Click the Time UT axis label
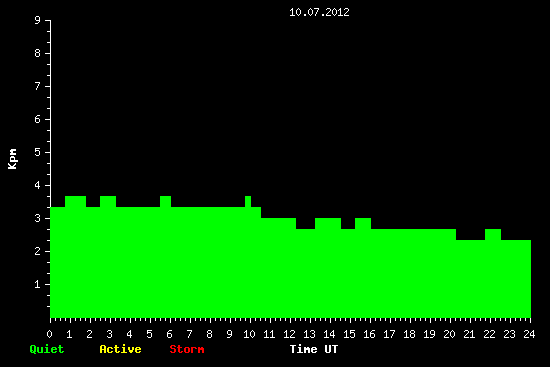The height and width of the screenshot is (367, 550). coord(314,349)
